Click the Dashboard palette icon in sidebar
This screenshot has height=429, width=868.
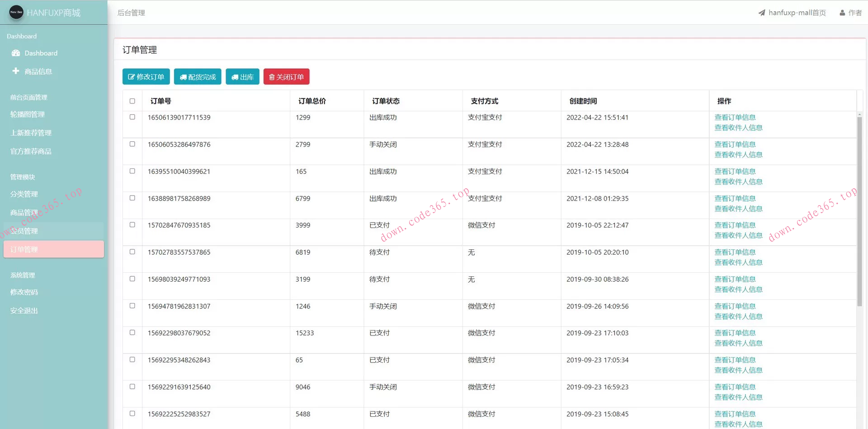(16, 53)
